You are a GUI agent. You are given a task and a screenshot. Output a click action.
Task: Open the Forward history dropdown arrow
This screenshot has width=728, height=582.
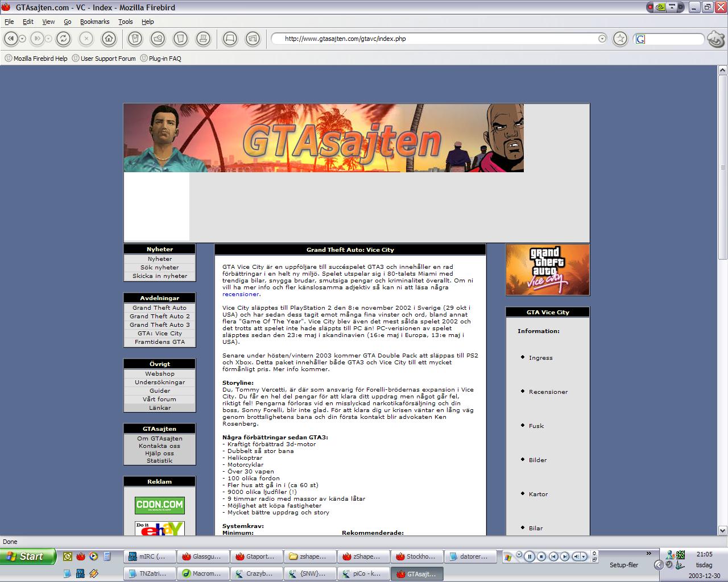pos(48,39)
